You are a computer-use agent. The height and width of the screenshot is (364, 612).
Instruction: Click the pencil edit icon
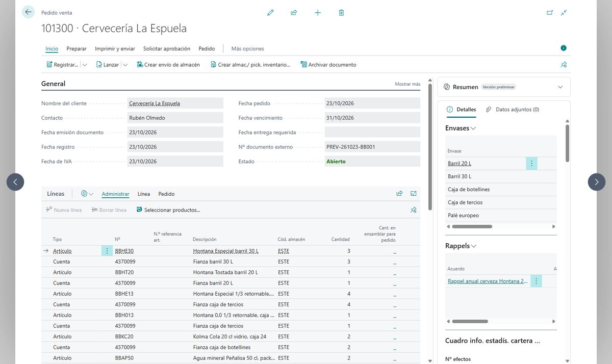pos(270,13)
